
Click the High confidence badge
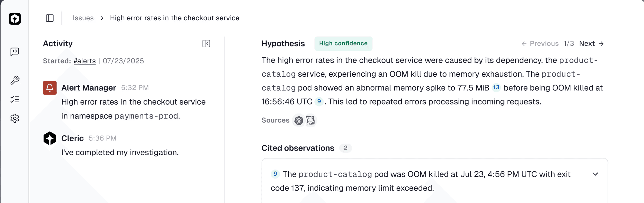click(x=343, y=43)
